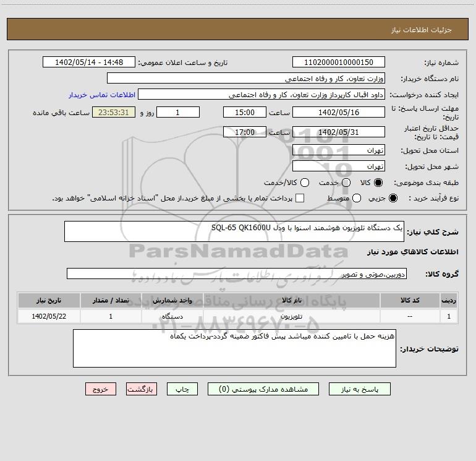Click the deadline time field 15:00
The image size is (476, 461).
[x=245, y=112]
